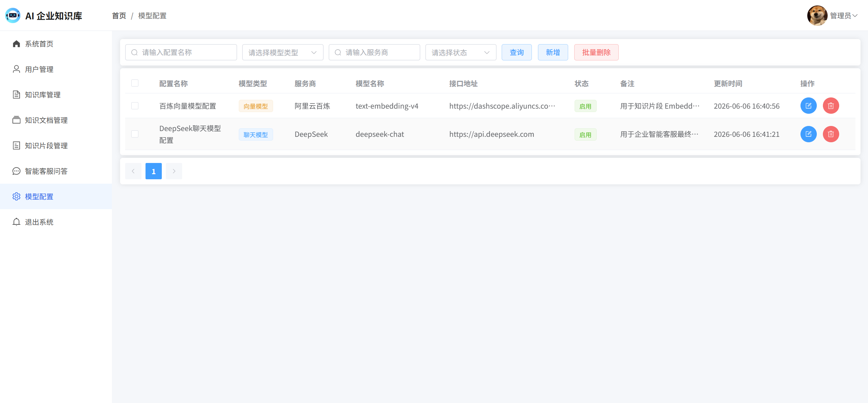Click the gear icon beside 模型配置
868x403 pixels.
16,197
